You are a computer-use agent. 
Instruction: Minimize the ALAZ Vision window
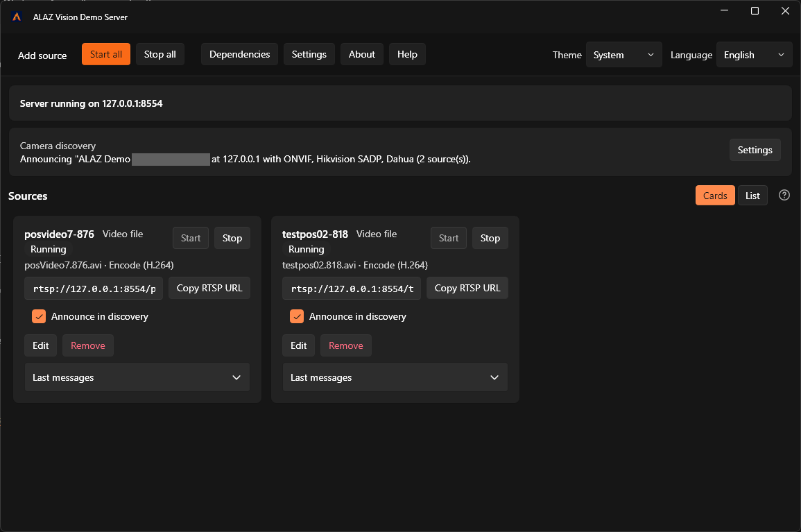(x=725, y=10)
